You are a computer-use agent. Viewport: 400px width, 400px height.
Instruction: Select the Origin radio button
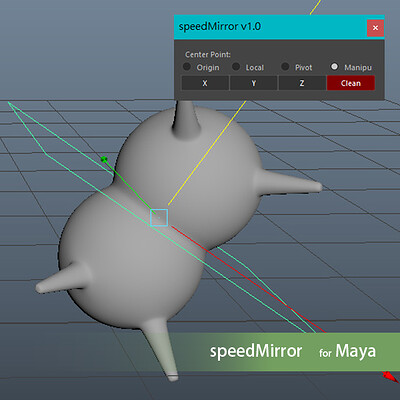coord(187,67)
